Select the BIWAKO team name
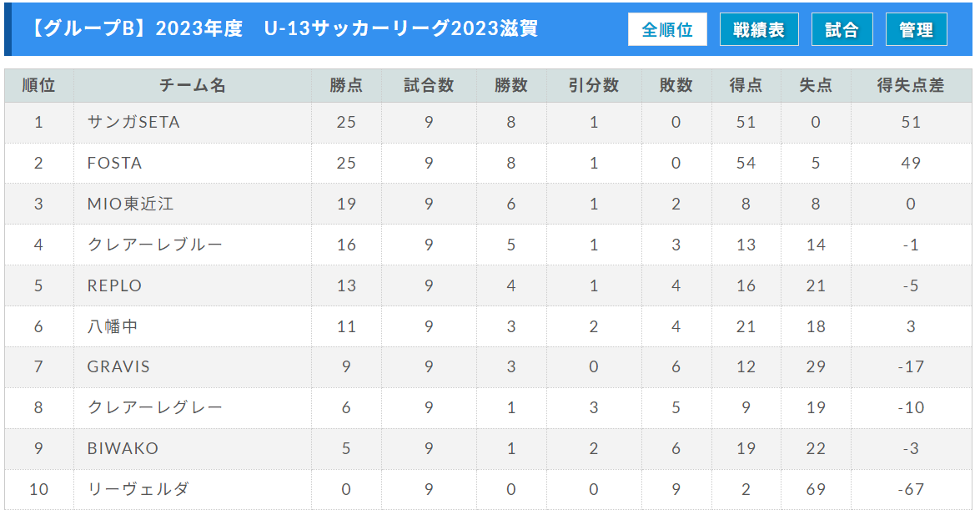The width and height of the screenshot is (980, 515). (123, 449)
